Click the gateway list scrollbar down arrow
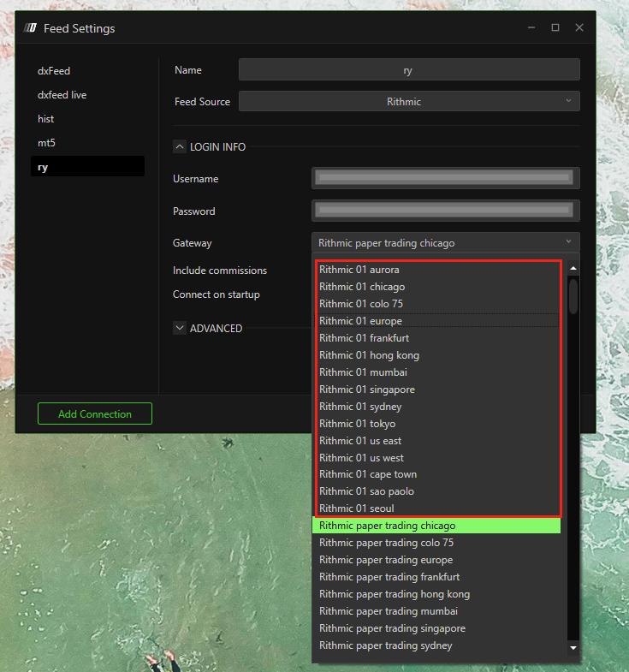 573,648
